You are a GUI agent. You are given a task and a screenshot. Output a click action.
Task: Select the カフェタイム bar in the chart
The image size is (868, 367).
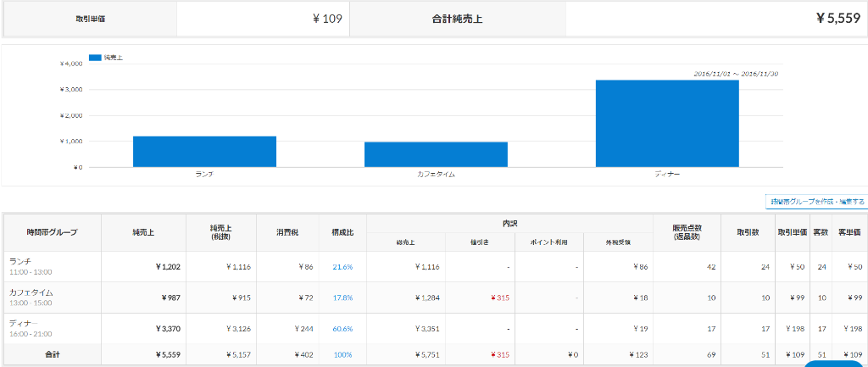tap(436, 154)
